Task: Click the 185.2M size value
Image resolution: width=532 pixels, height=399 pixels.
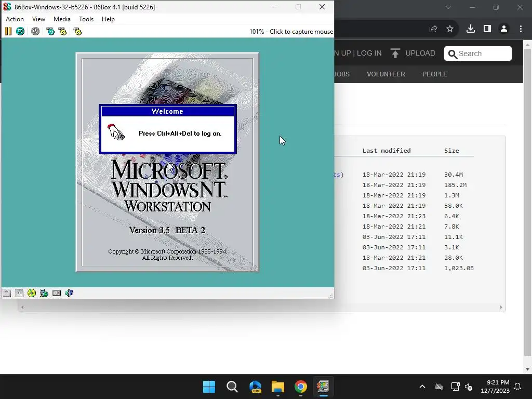Action: [x=455, y=185]
